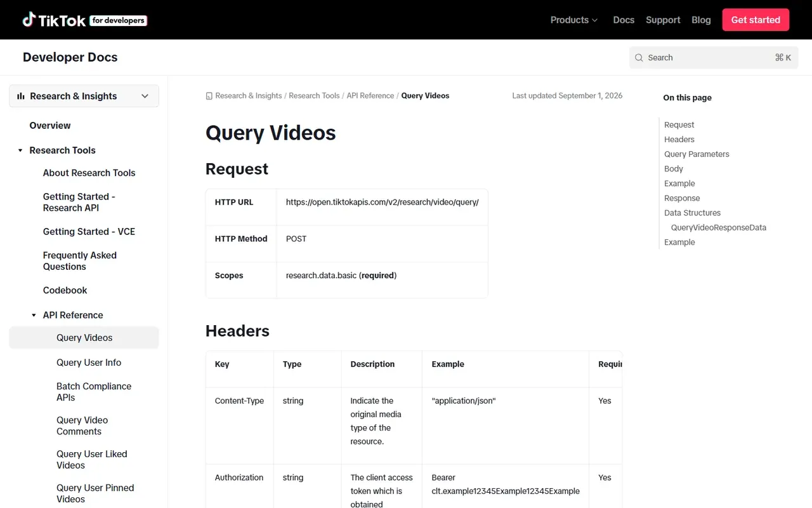Jump to Body section link
Screen dimensions: 812x508
tap(674, 169)
